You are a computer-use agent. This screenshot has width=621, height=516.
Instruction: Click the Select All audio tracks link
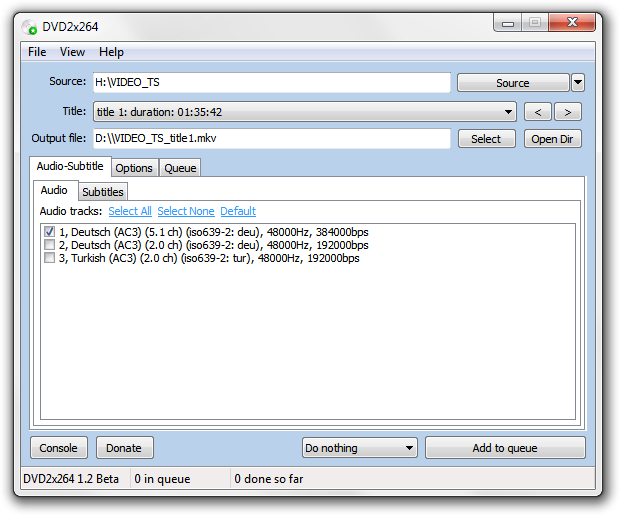[x=130, y=211]
